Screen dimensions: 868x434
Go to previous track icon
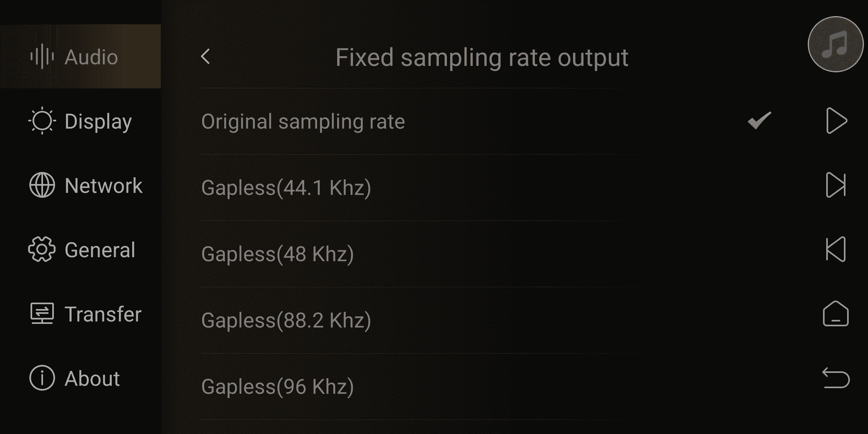coord(836,249)
